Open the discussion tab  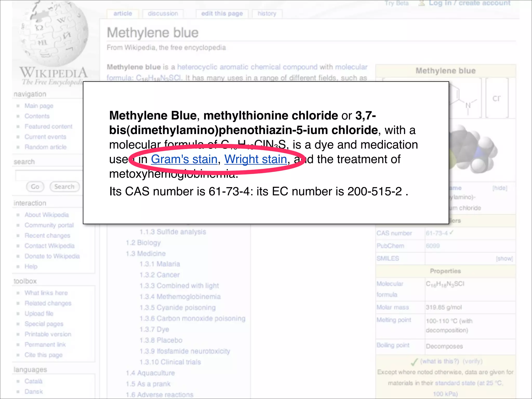(163, 14)
